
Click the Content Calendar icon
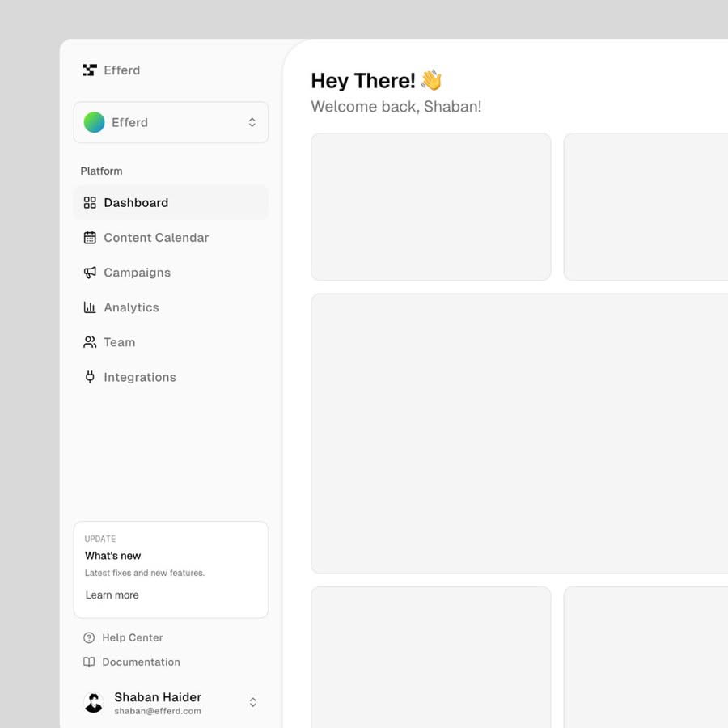(90, 238)
